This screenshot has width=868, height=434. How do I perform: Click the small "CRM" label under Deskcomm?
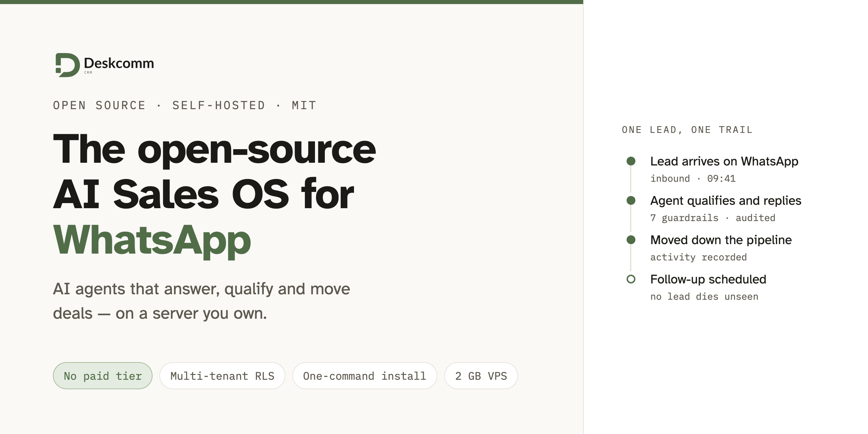(x=88, y=73)
